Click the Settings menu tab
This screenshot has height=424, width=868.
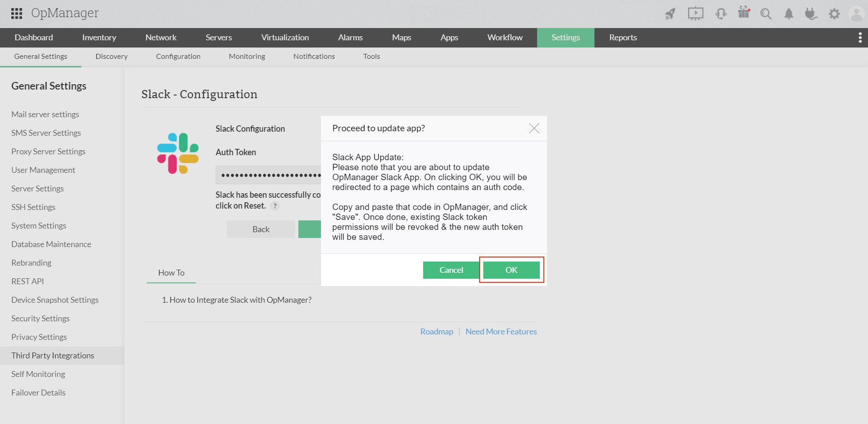coord(566,38)
